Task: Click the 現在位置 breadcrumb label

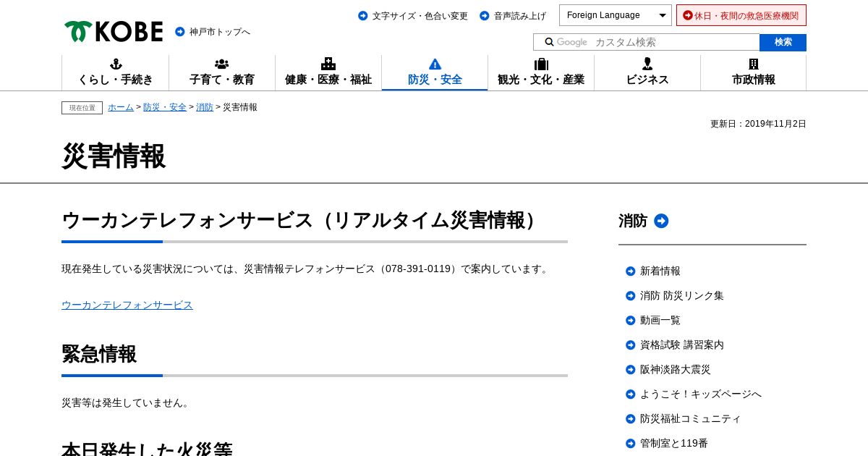Action: (x=82, y=108)
